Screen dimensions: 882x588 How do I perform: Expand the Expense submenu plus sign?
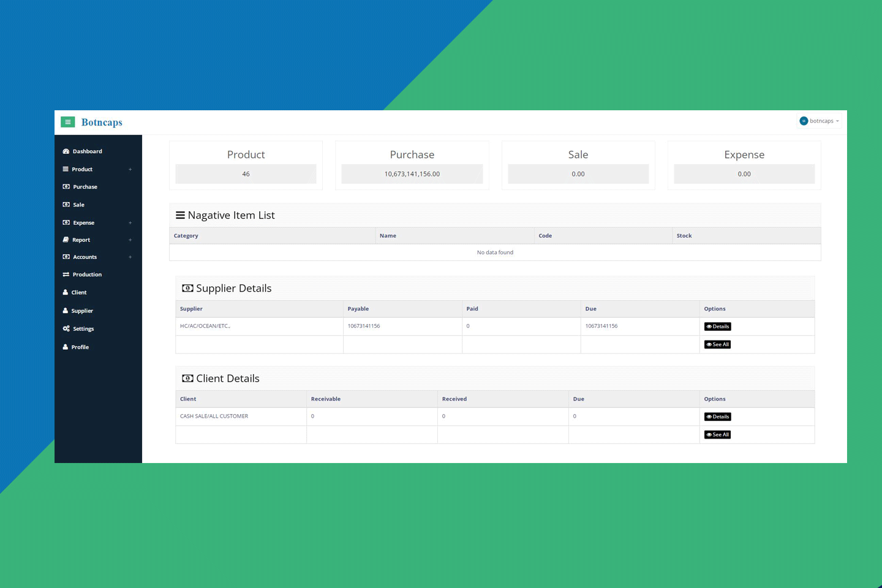130,223
